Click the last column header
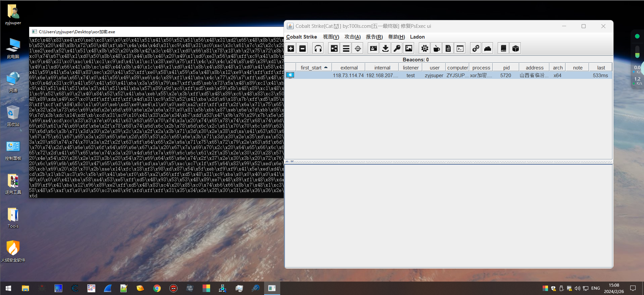Image resolution: width=644 pixels, height=295 pixels. [601, 67]
